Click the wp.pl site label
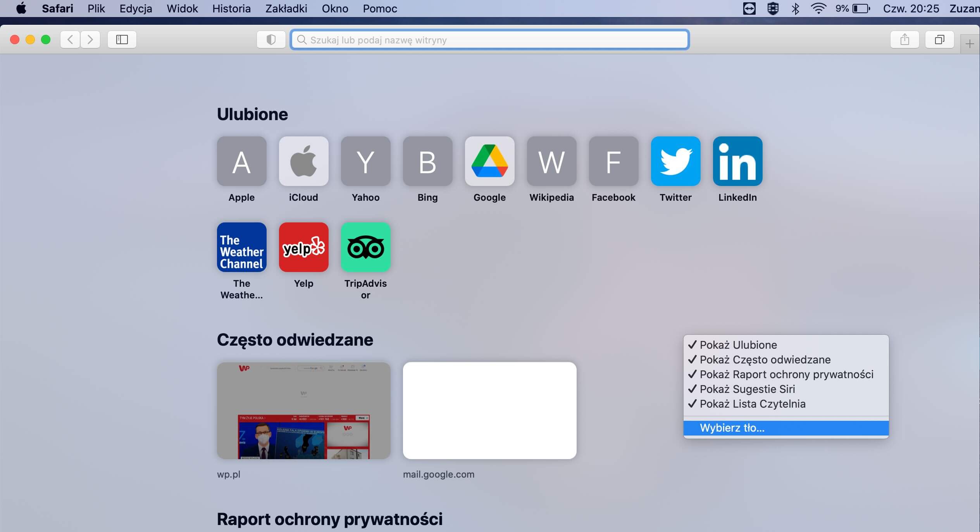The image size is (980, 532). click(229, 474)
